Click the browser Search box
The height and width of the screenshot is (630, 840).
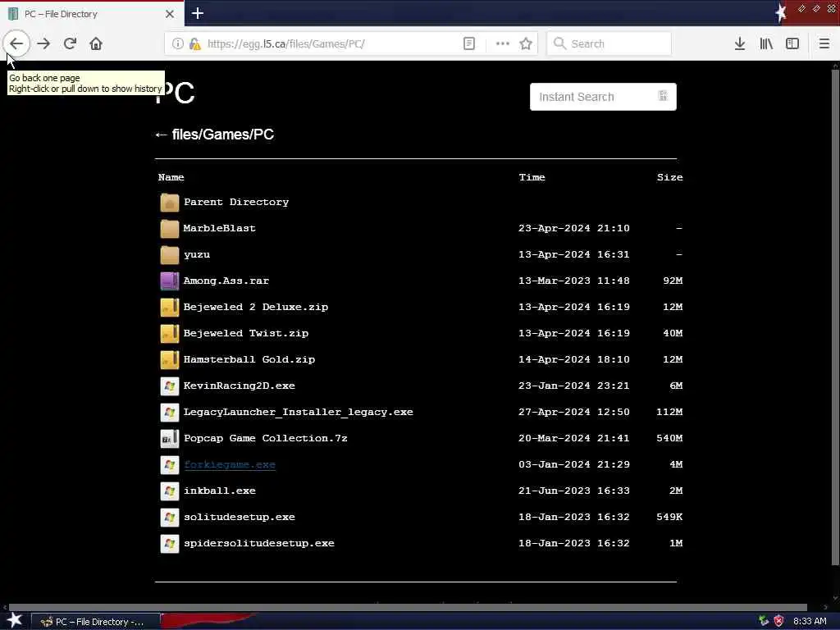click(609, 44)
